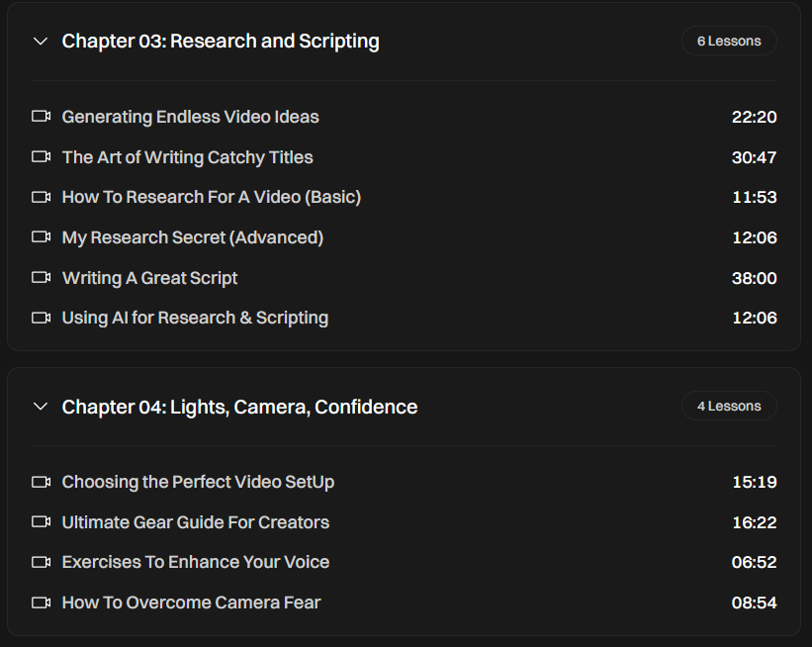Click video icon beside Generating Endless Video Ideas
812x647 pixels.
point(41,117)
